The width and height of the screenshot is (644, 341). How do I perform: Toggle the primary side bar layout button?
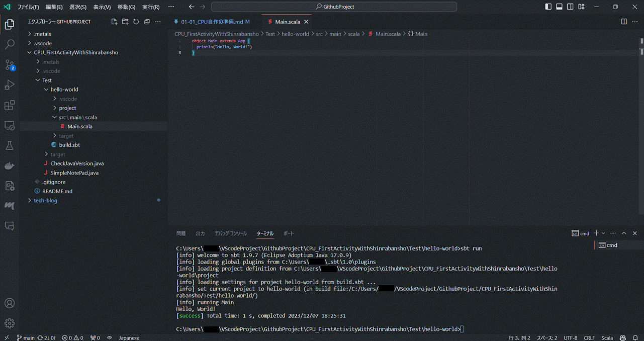(x=548, y=7)
